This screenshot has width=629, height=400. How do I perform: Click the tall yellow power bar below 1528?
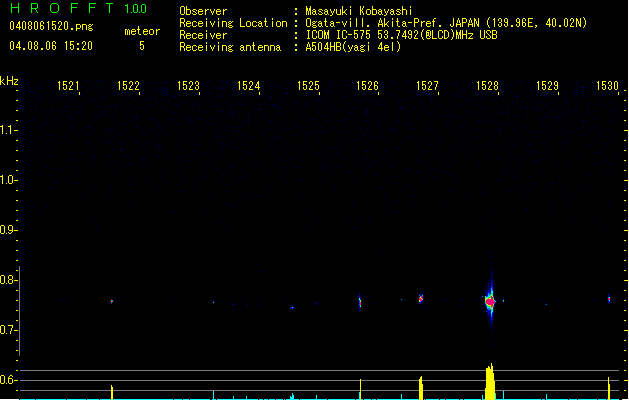coord(490,384)
